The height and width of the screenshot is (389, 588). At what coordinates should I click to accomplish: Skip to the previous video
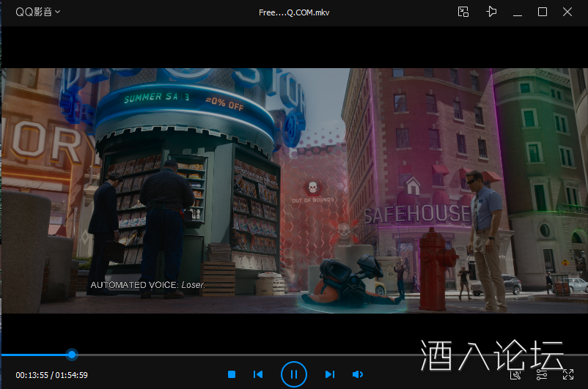[258, 374]
